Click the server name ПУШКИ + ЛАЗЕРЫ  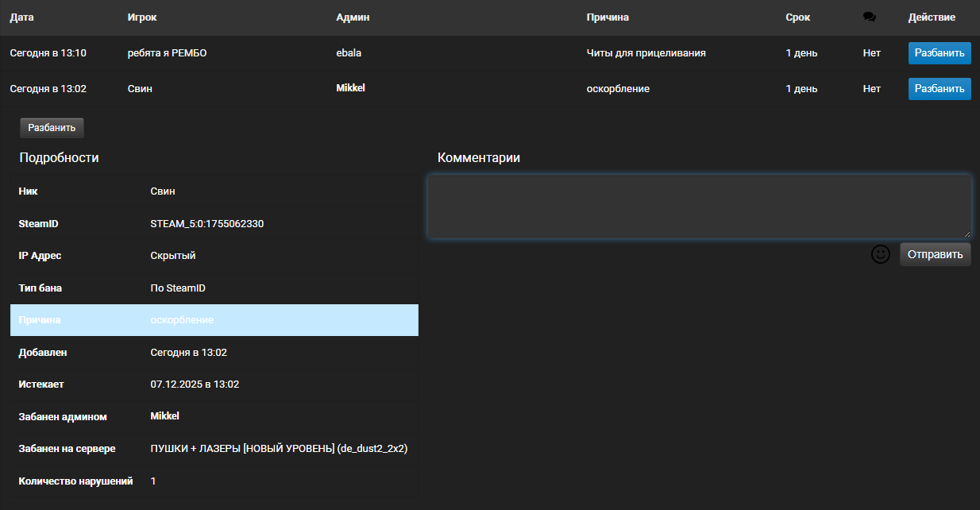tap(279, 449)
